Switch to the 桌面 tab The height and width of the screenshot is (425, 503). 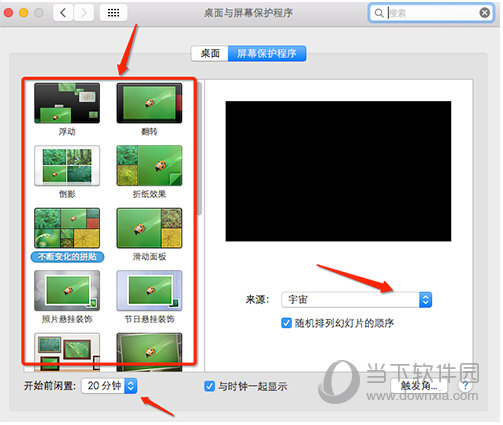[210, 53]
